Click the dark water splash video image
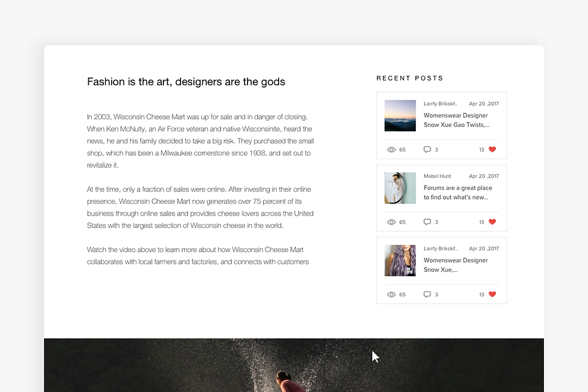This screenshot has width=588, height=392. point(293,365)
